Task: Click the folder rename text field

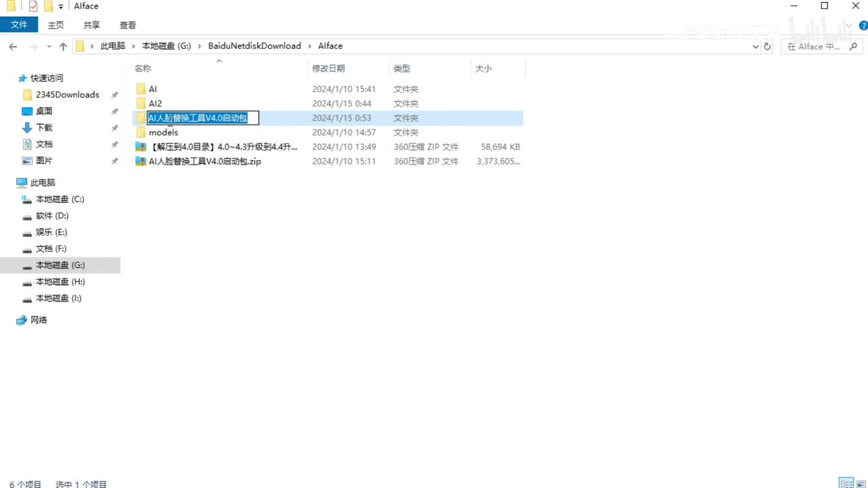Action: [202, 118]
